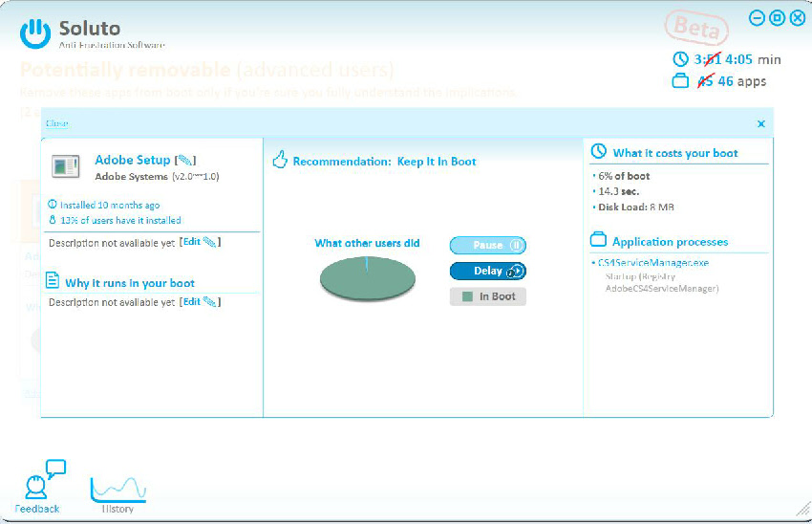Viewport: 812px width, 524px height.
Task: Edit the app description via first Edit link
Action: pos(200,242)
